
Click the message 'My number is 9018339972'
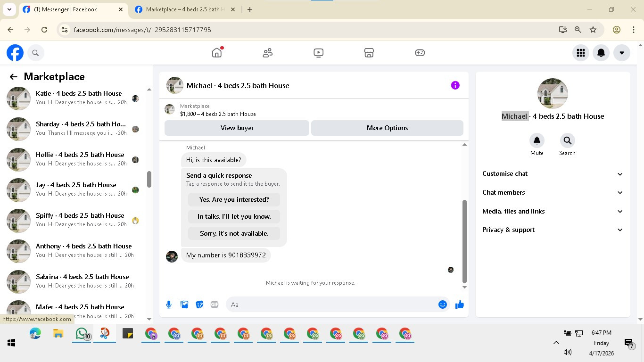(226, 255)
